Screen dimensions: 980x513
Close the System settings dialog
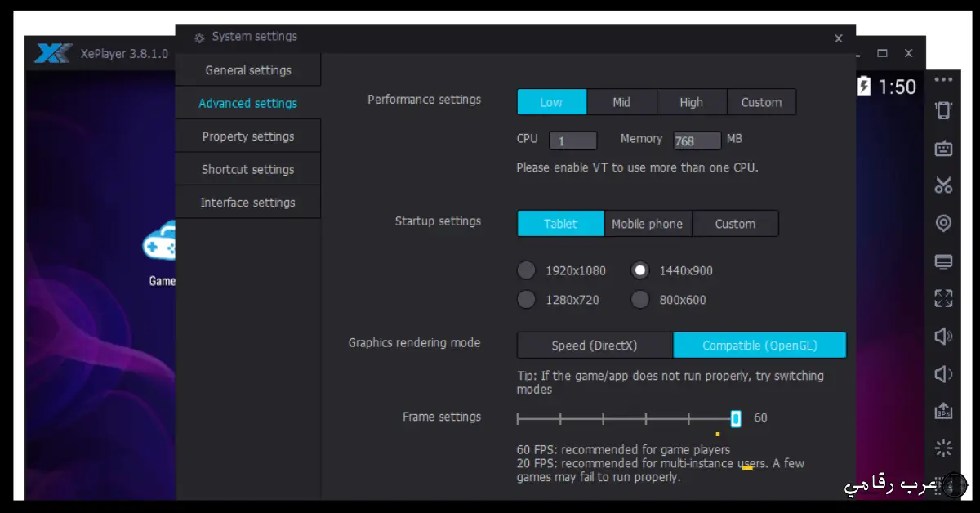tap(839, 38)
